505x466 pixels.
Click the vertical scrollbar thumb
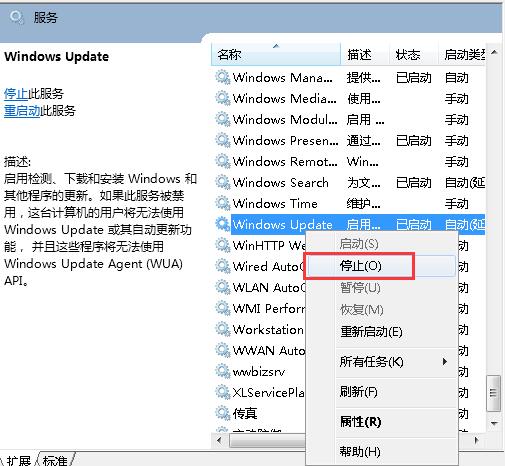tap(494, 393)
